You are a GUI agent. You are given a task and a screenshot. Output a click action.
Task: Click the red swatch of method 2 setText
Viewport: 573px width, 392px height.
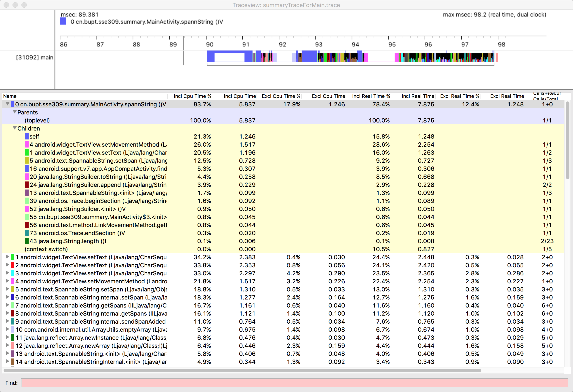tap(13, 265)
